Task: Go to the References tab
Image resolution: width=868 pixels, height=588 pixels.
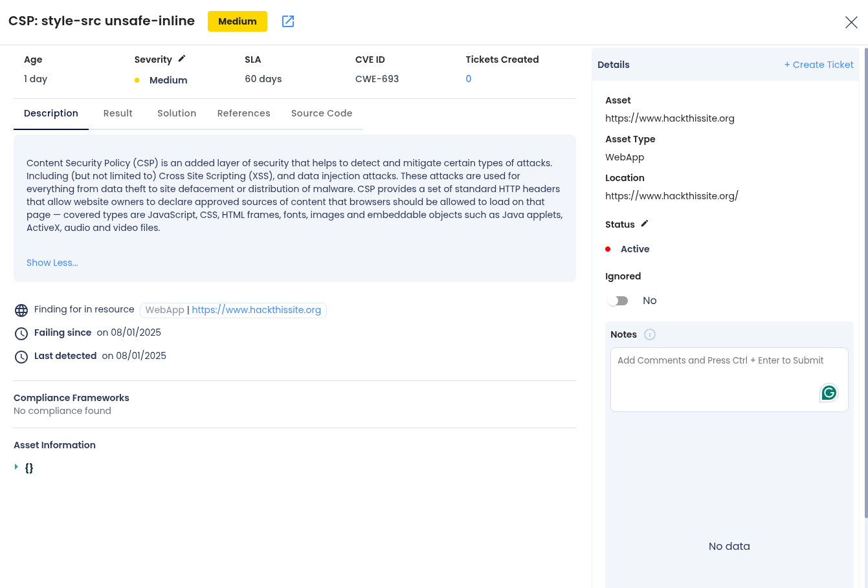Action: 244,113
